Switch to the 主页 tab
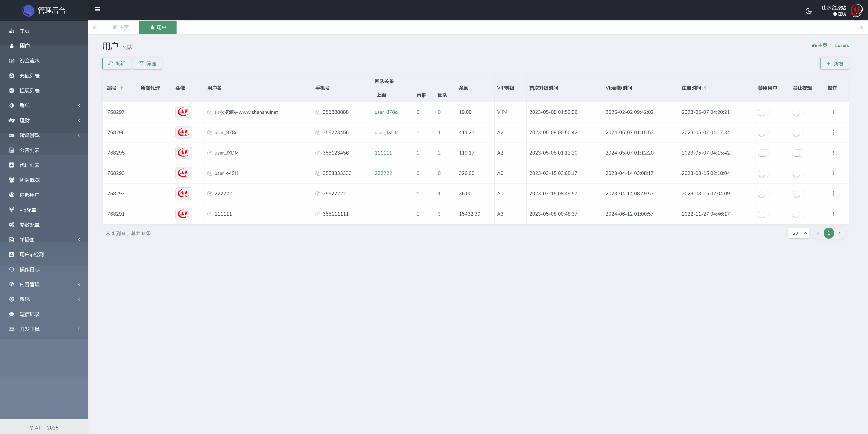The width and height of the screenshot is (868, 434). point(121,27)
